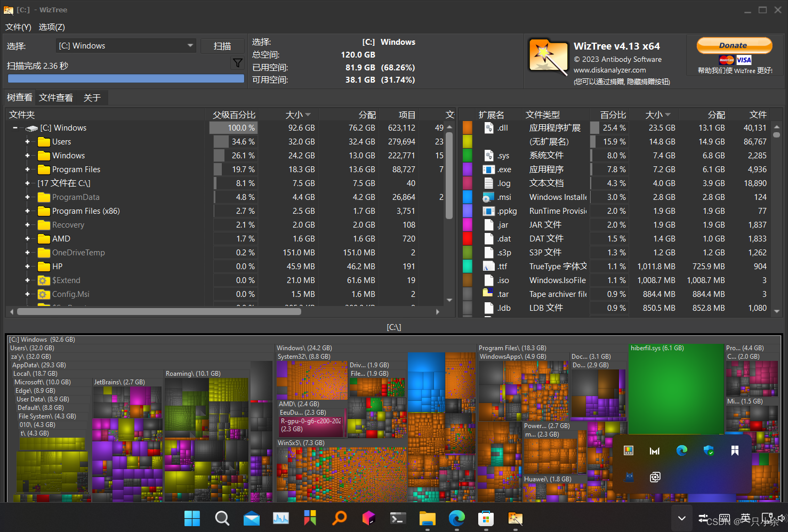Open Search from the taskbar
Screen dimensions: 788x532
[222, 518]
